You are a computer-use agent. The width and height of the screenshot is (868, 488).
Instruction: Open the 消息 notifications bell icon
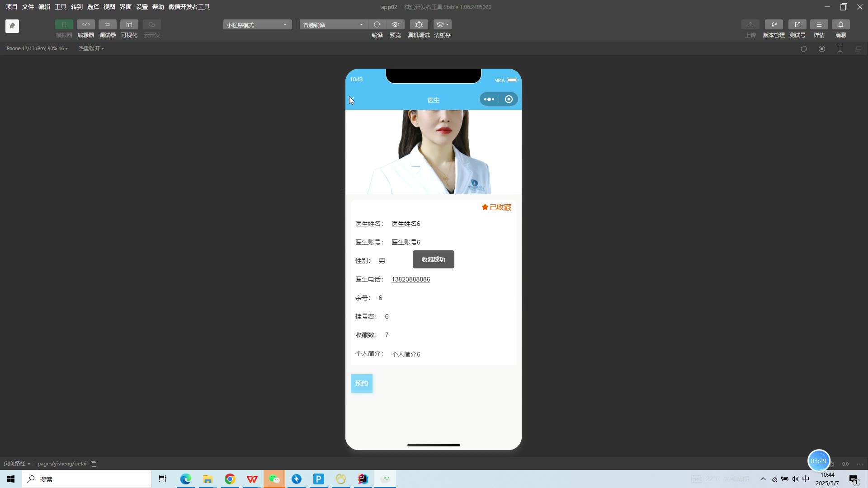tap(840, 24)
